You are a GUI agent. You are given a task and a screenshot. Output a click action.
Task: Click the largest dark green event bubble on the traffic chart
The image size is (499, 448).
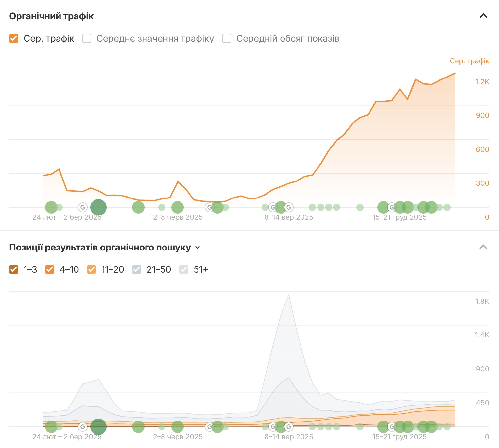pos(98,207)
